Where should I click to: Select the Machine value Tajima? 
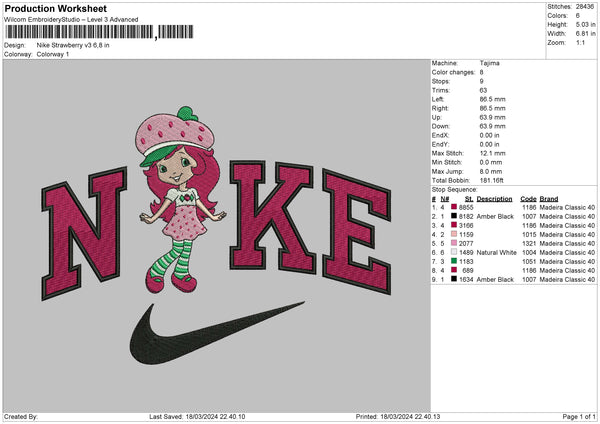(489, 63)
